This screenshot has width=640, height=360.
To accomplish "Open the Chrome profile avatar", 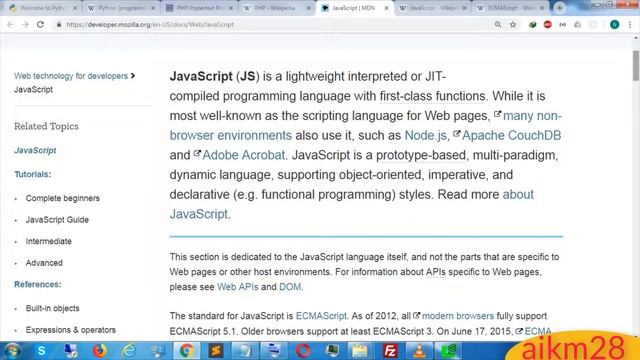I will pyautogui.click(x=614, y=24).
